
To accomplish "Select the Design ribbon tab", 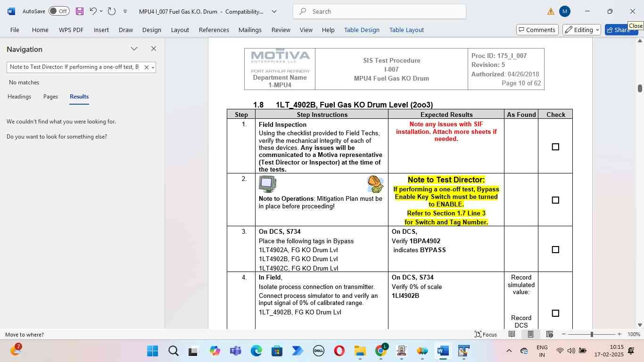I will [152, 30].
